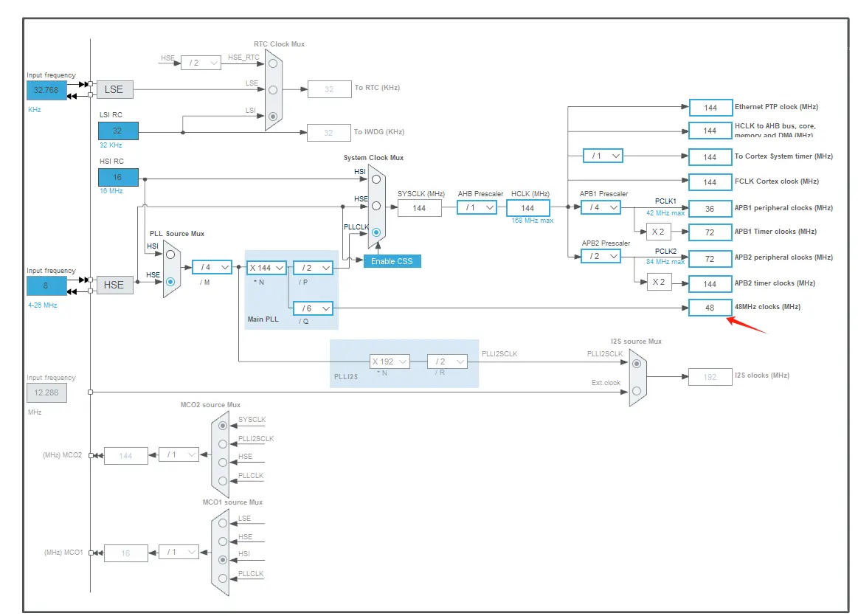The height and width of the screenshot is (616, 858).
Task: Choose HSE in PLL Source Mux
Action: click(x=170, y=282)
